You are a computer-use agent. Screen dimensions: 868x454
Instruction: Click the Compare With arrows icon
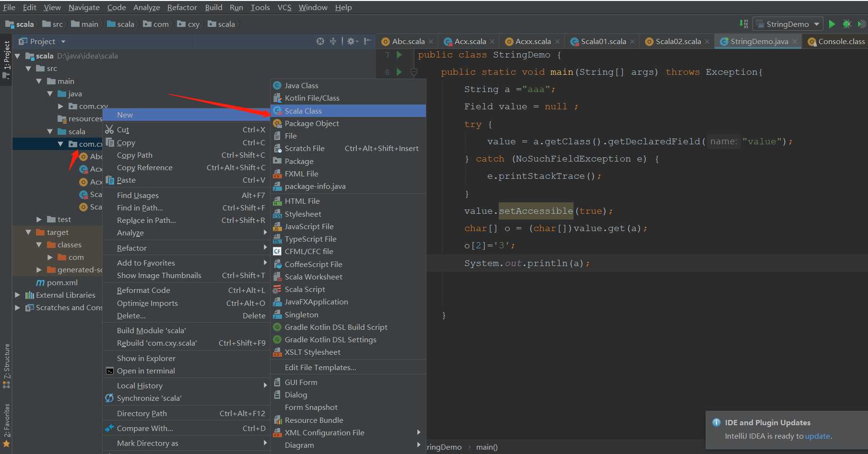[x=109, y=428]
